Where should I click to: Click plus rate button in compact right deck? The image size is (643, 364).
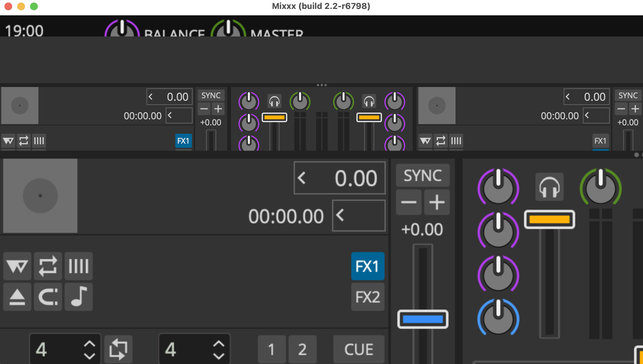[x=635, y=109]
